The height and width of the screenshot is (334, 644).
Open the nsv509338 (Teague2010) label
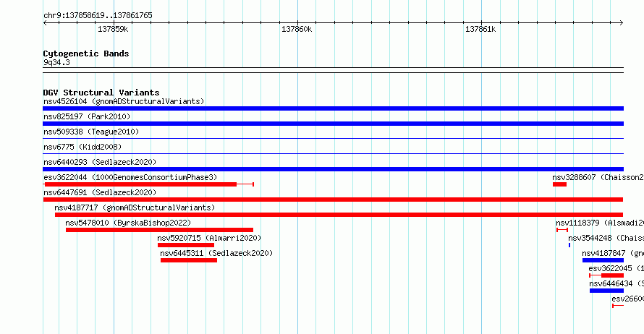91,132
